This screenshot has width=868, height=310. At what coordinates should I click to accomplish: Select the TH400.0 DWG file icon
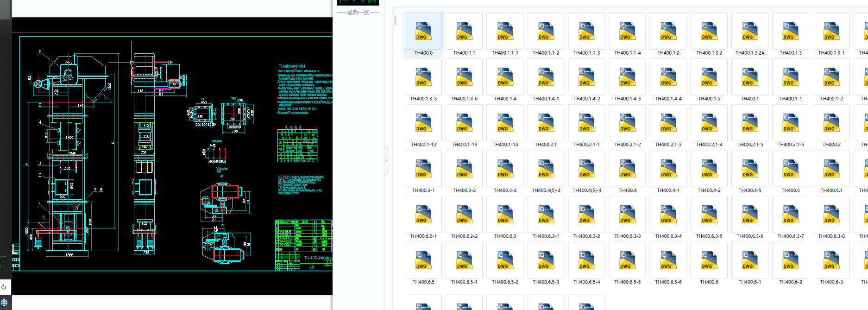pos(423,31)
